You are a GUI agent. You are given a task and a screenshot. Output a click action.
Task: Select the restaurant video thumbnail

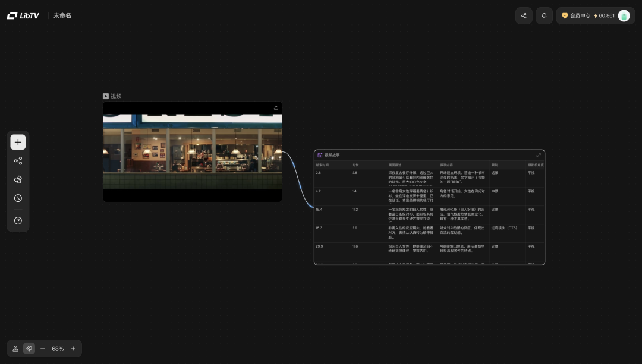coord(193,152)
